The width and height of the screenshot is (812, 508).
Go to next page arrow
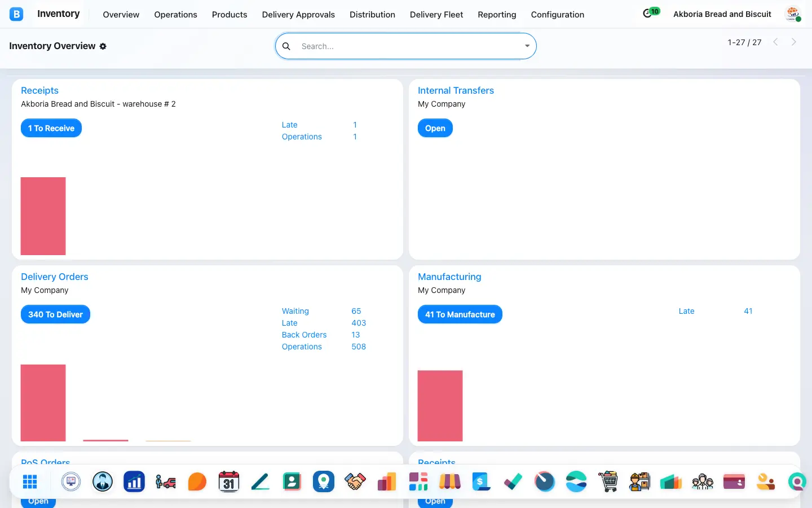[x=794, y=42]
